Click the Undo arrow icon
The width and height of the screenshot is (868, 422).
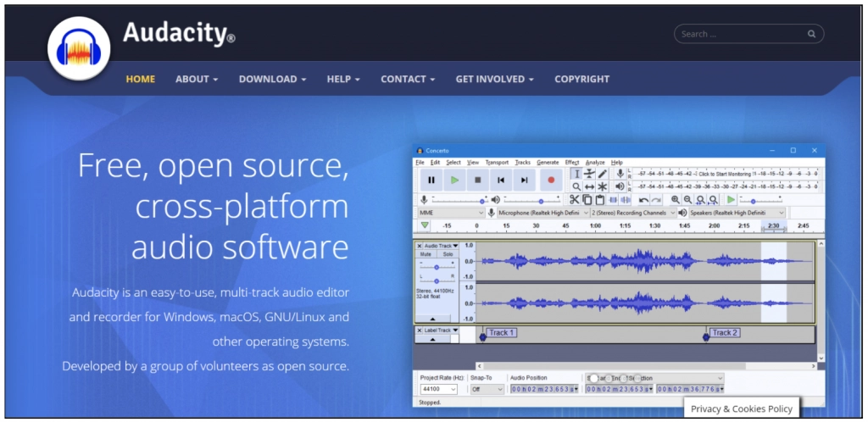click(643, 200)
